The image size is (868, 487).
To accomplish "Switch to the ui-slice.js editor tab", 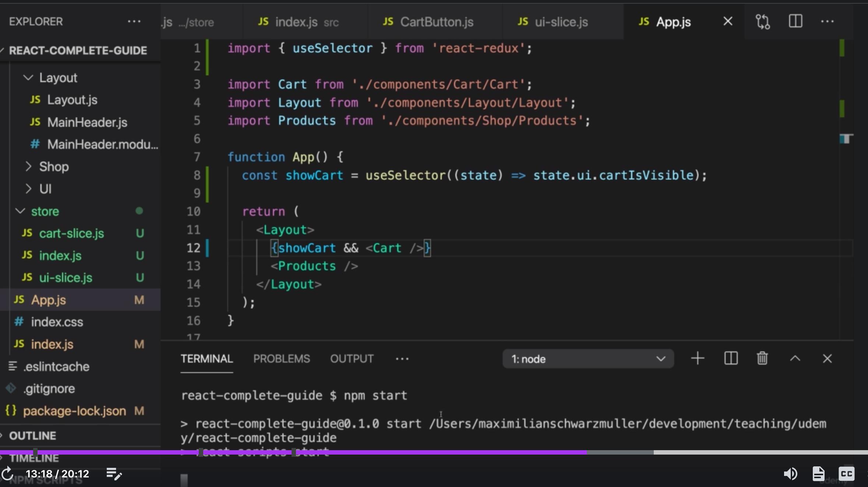I will pyautogui.click(x=561, y=22).
